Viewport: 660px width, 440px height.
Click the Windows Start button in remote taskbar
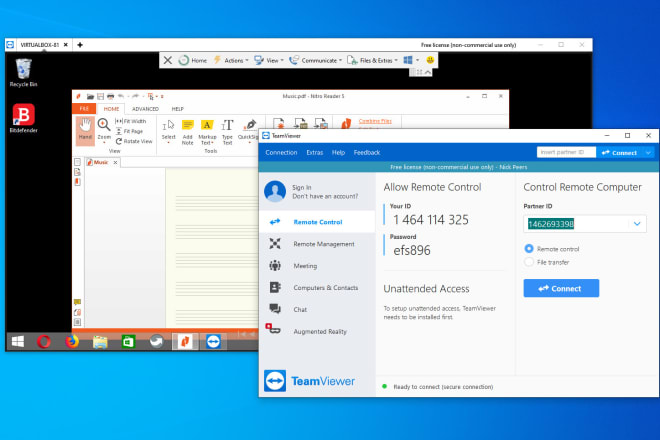pos(18,341)
